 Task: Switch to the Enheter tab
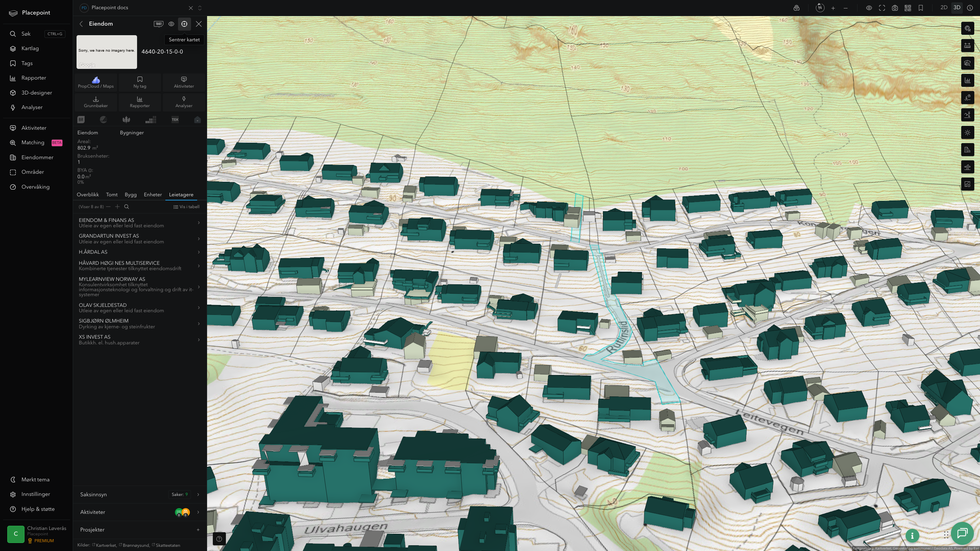pos(153,194)
